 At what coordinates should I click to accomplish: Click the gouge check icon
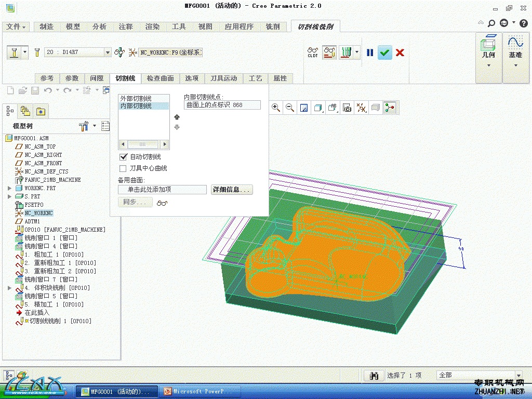pyautogui.click(x=345, y=52)
